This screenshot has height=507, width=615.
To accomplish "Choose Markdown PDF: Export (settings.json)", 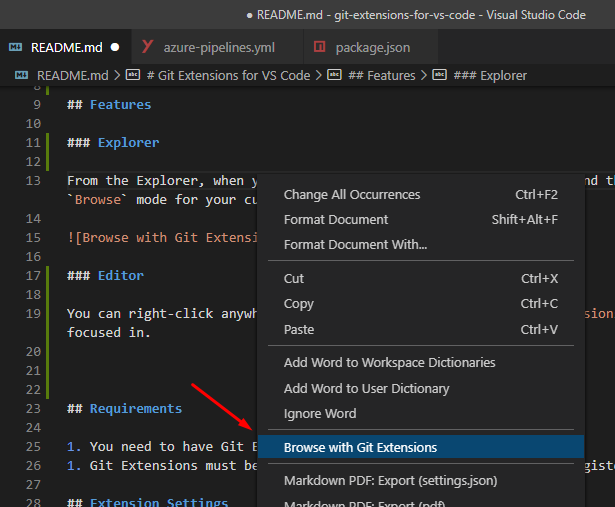I will (x=421, y=481).
